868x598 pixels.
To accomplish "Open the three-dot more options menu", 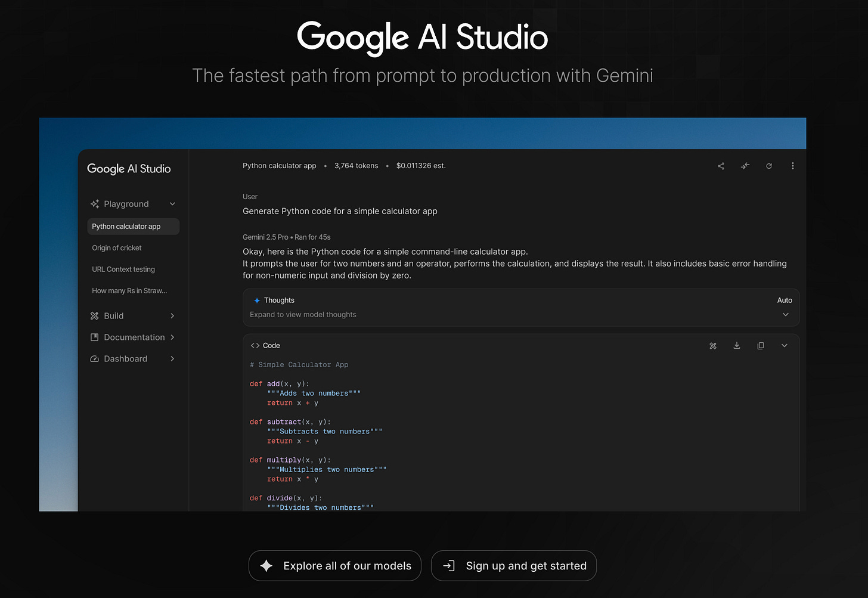I will 792,166.
